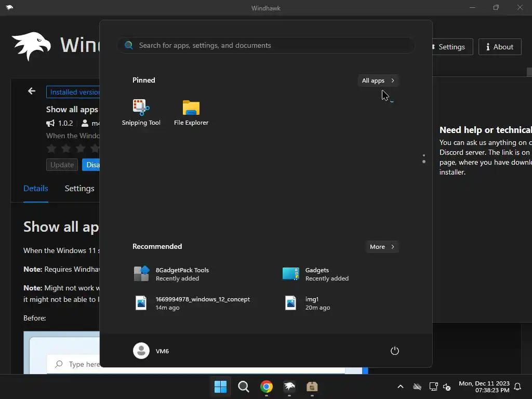Image resolution: width=532 pixels, height=399 pixels.
Task: Open Windhawk Settings button at top
Action: coord(453,47)
